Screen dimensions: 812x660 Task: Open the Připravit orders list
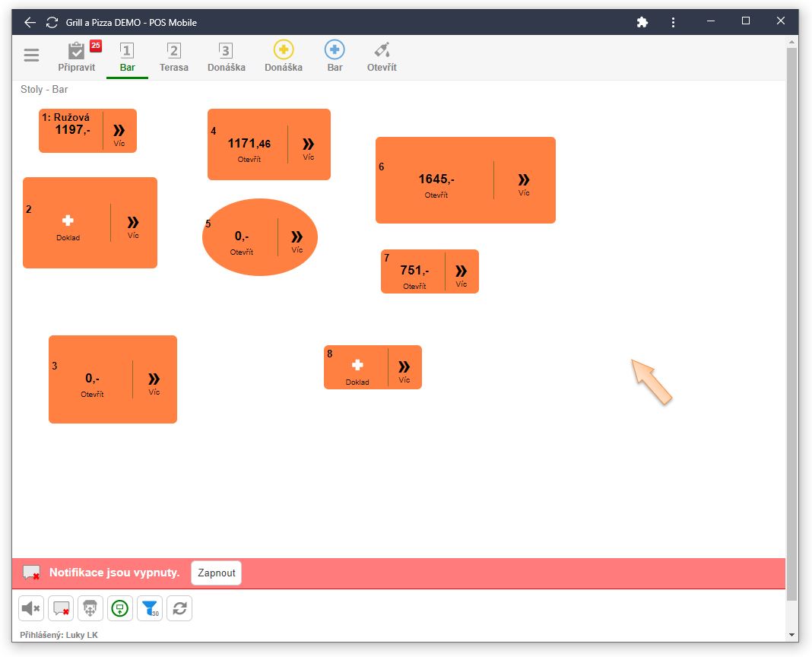(77, 57)
